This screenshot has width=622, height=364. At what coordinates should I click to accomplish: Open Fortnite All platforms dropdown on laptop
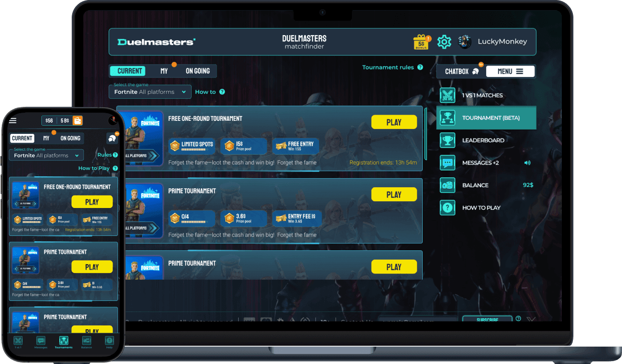click(150, 91)
